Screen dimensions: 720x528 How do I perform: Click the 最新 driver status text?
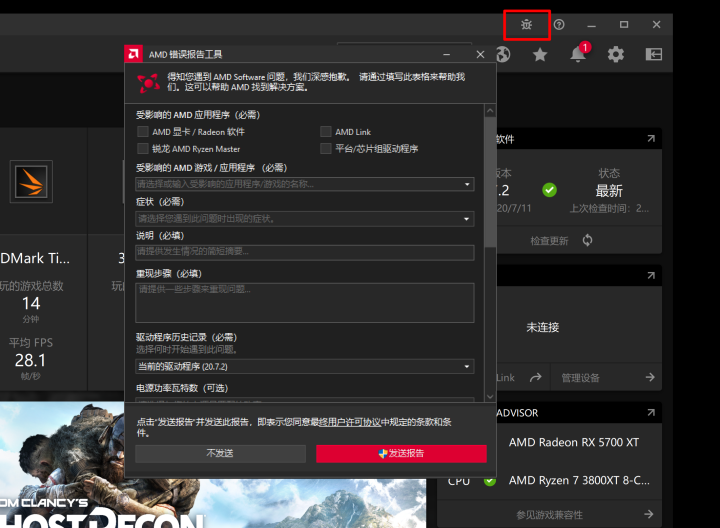click(609, 191)
